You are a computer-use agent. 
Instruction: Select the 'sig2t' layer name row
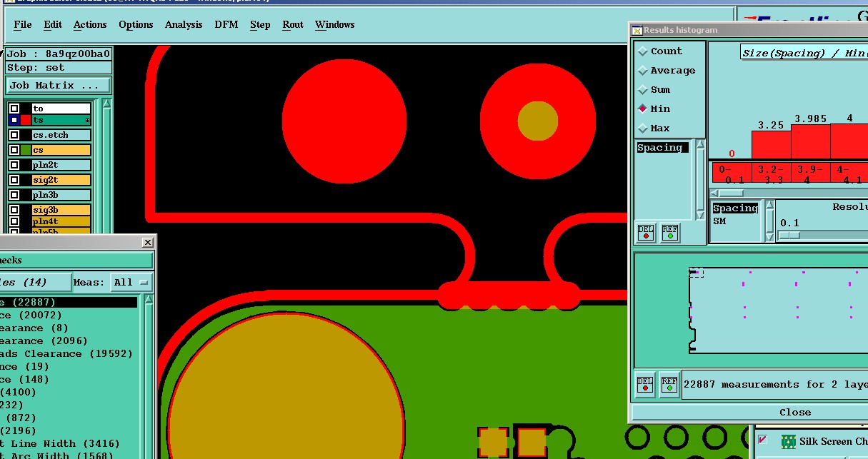tap(61, 180)
